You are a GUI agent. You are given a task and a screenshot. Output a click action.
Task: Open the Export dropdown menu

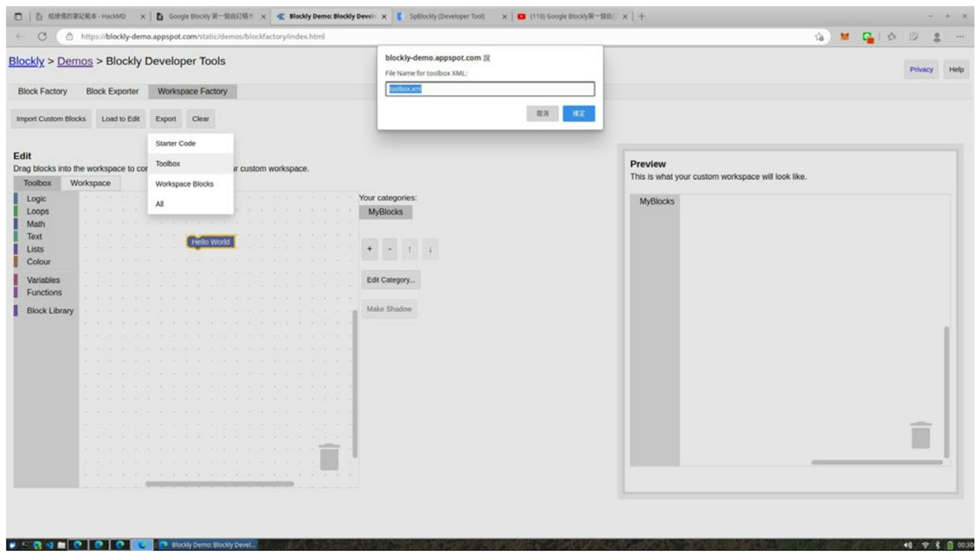[165, 119]
